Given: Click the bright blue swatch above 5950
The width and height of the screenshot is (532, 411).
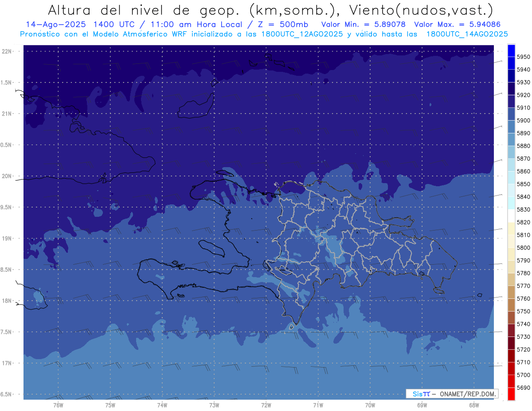Looking at the screenshot, I should click(x=511, y=51).
